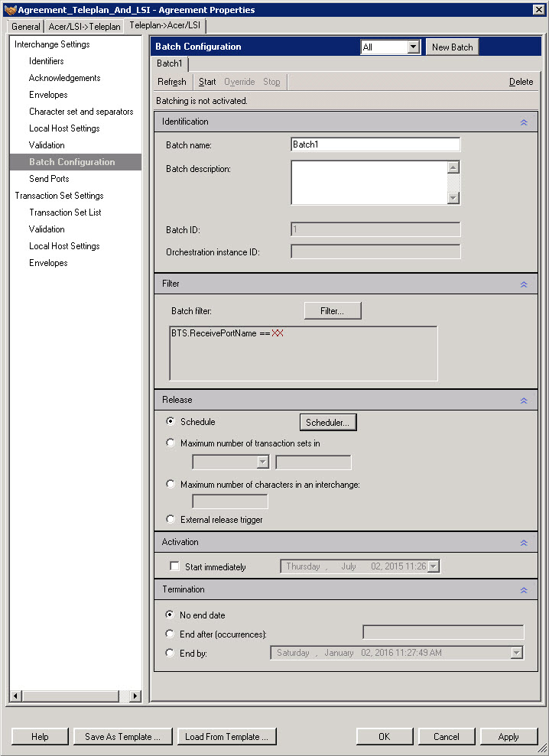Image resolution: width=549 pixels, height=756 pixels.
Task: Enable Start immediately checkbox
Action: pyautogui.click(x=174, y=566)
